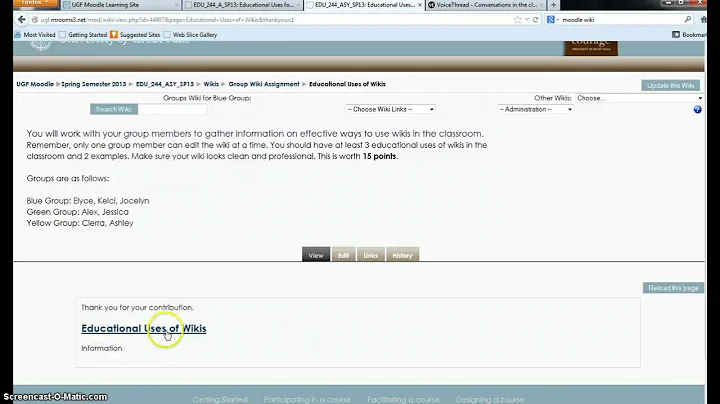
Task: Open Educational Uses of Wikis heading link
Action: 144,328
